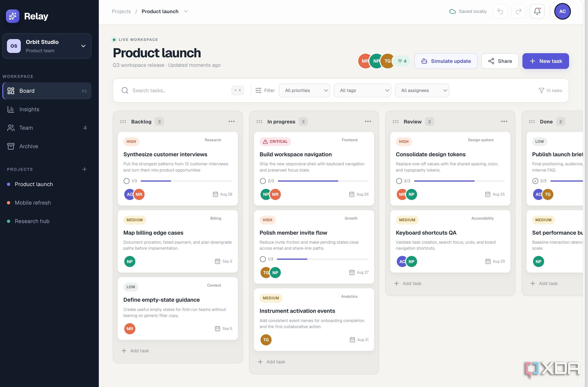The width and height of the screenshot is (588, 387).
Task: Click progress bar on Build workspace navigation
Action: pos(323,181)
